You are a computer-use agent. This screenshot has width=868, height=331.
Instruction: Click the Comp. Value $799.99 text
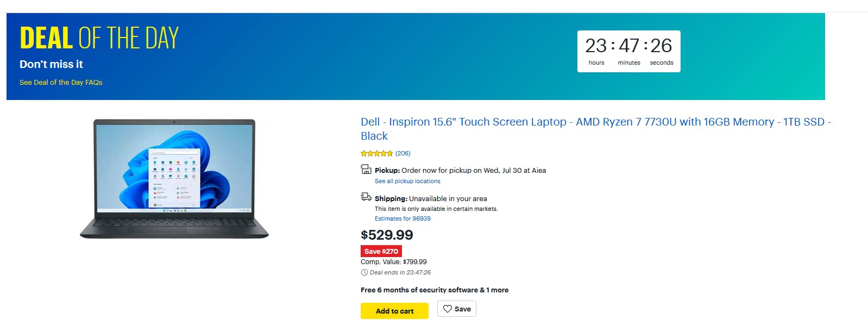point(393,261)
